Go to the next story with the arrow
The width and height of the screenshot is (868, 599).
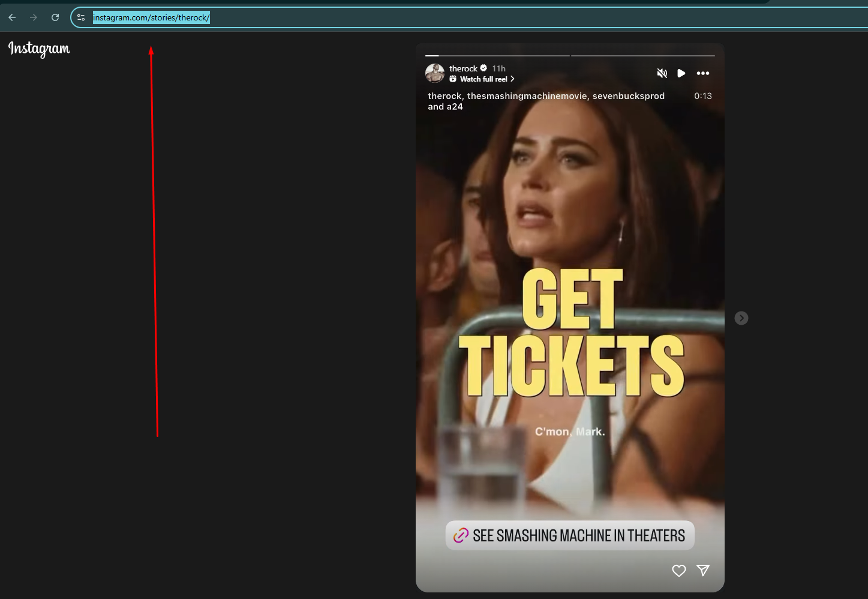click(x=741, y=318)
